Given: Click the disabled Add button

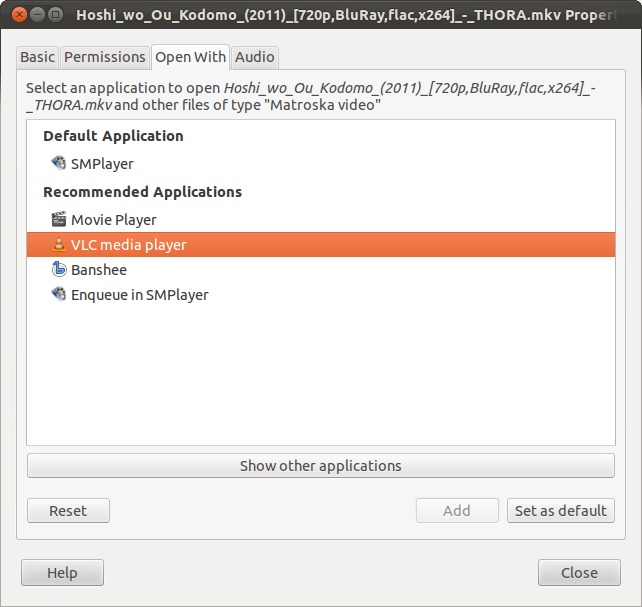Looking at the screenshot, I should (457, 510).
